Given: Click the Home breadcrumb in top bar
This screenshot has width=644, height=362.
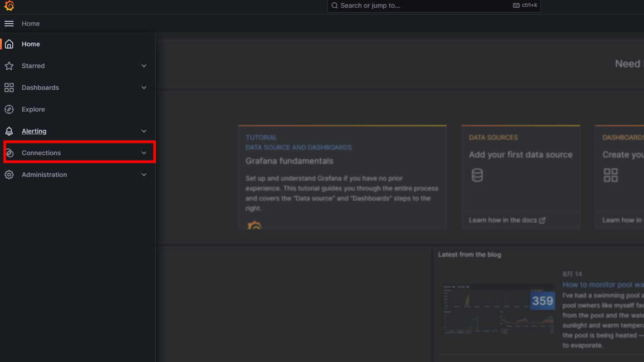Looking at the screenshot, I should tap(30, 24).
